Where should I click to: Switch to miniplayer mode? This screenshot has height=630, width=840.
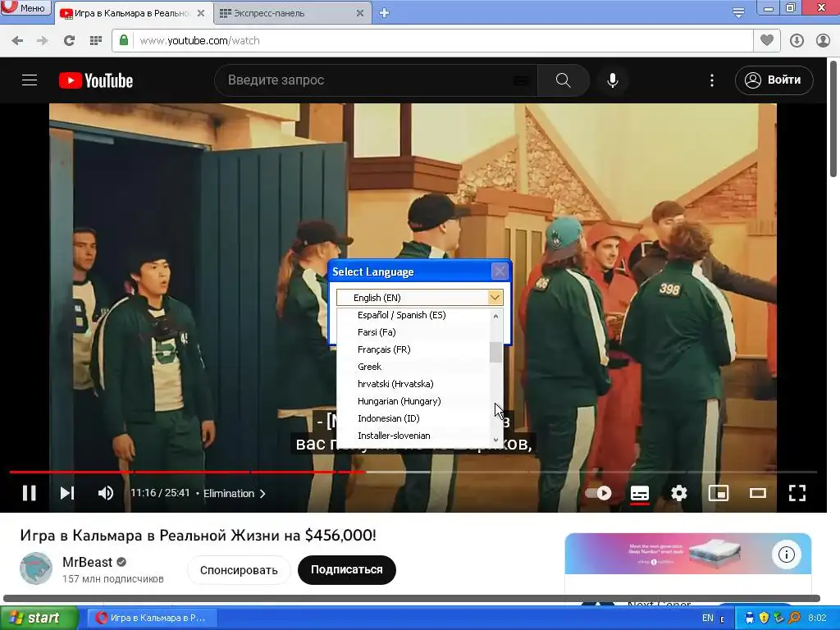coord(719,493)
